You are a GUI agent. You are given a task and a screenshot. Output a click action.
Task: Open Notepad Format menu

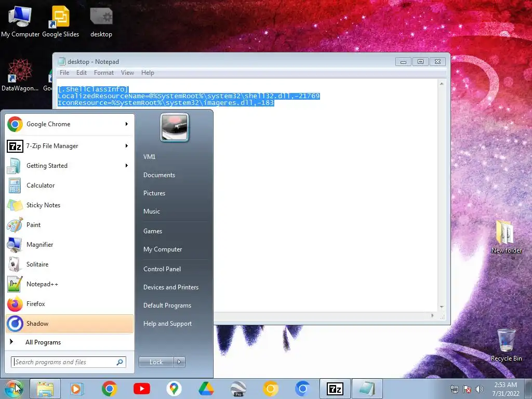click(104, 73)
